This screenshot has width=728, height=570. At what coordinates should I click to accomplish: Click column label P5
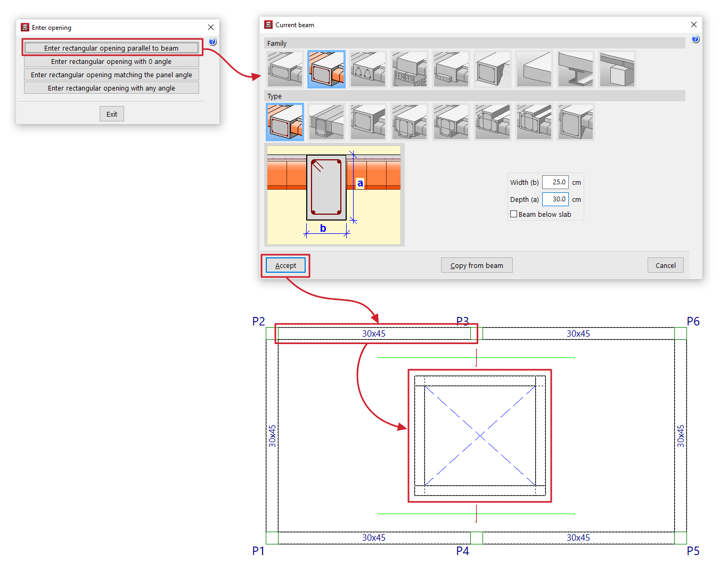693,551
